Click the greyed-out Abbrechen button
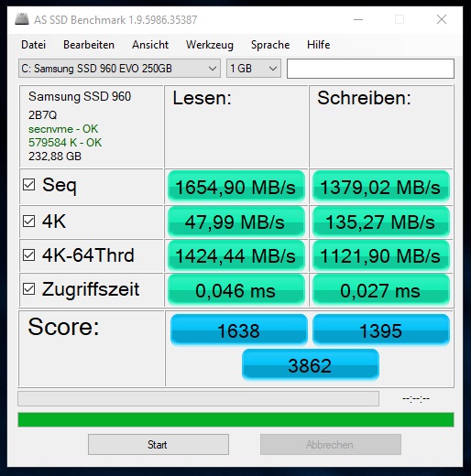 [331, 444]
